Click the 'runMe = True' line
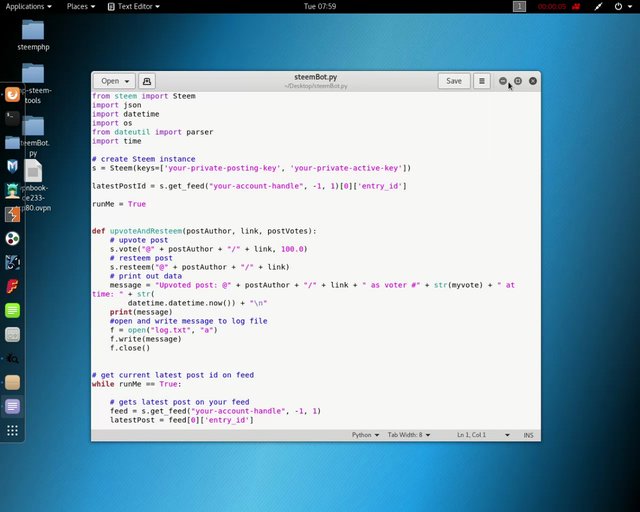Viewport: 640px width, 512px height. (119, 204)
